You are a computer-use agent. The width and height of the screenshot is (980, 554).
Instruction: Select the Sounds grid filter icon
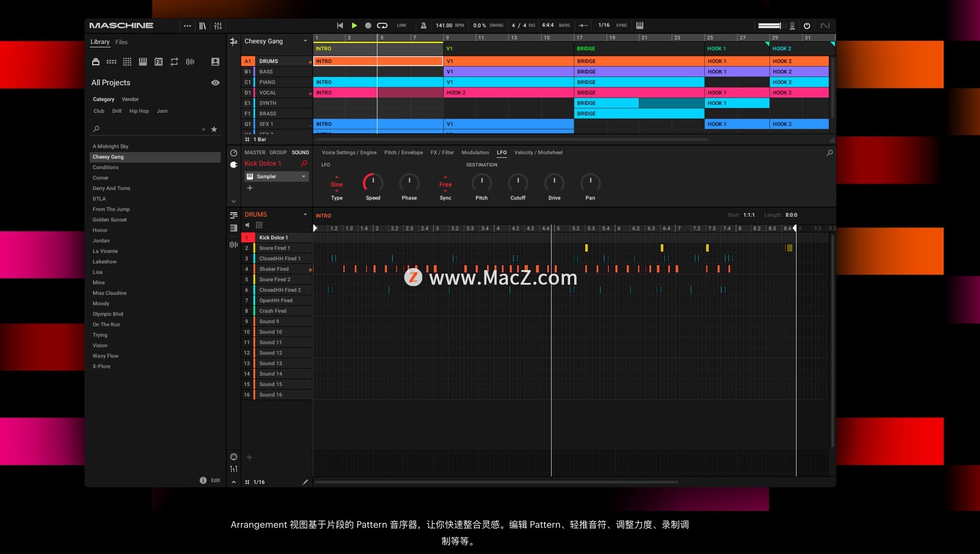click(x=127, y=62)
